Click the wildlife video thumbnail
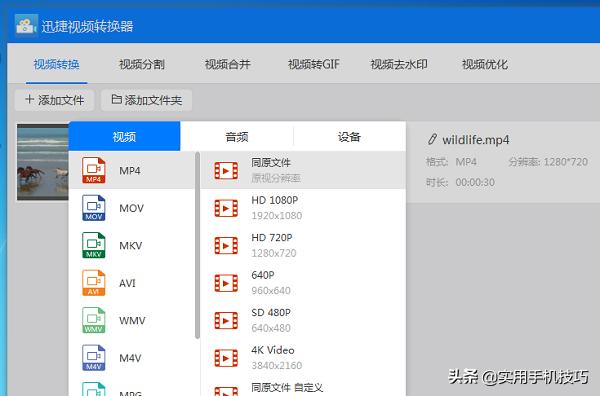 43,162
